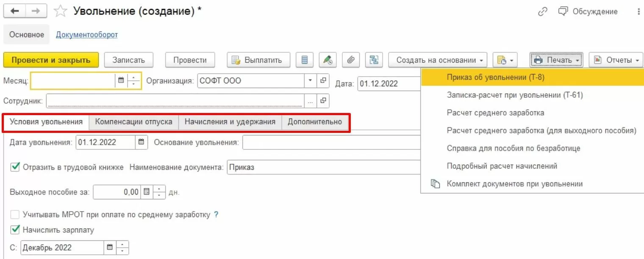Click Провести и закрыть button
Image resolution: width=644 pixels, height=259 pixels.
click(x=51, y=60)
